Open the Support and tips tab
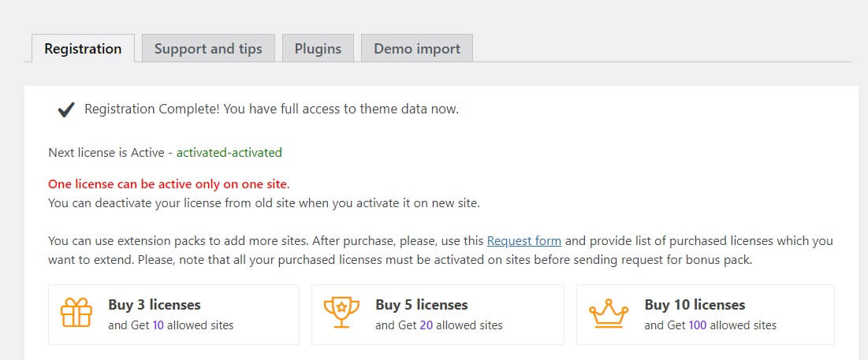868x360 pixels. point(208,49)
